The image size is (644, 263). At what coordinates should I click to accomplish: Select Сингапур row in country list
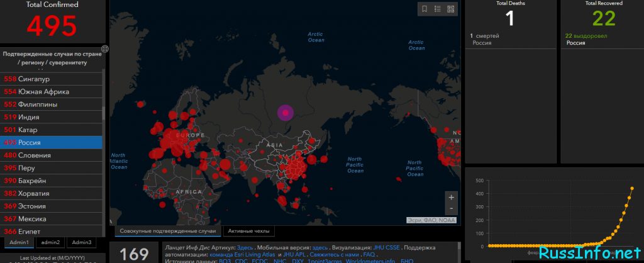52,79
